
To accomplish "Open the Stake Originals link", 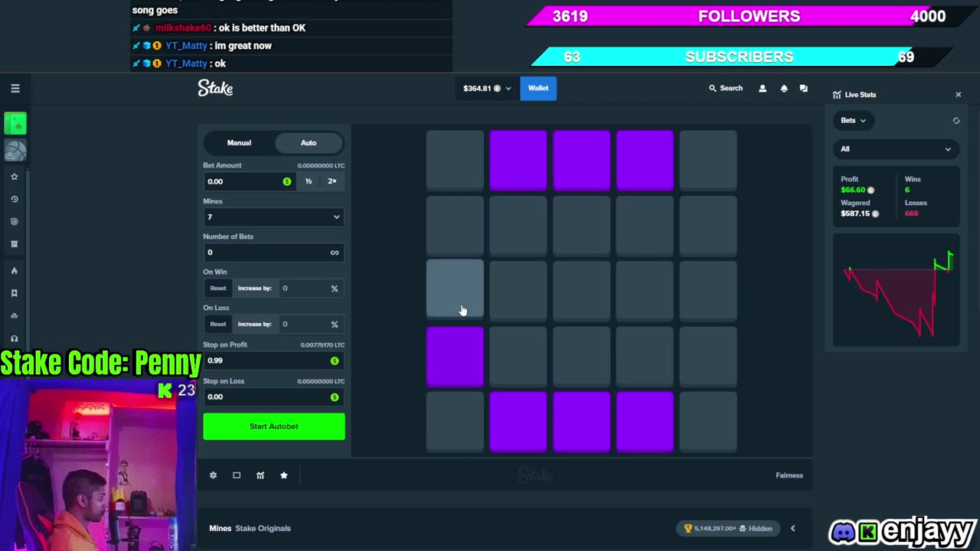I will tap(263, 529).
